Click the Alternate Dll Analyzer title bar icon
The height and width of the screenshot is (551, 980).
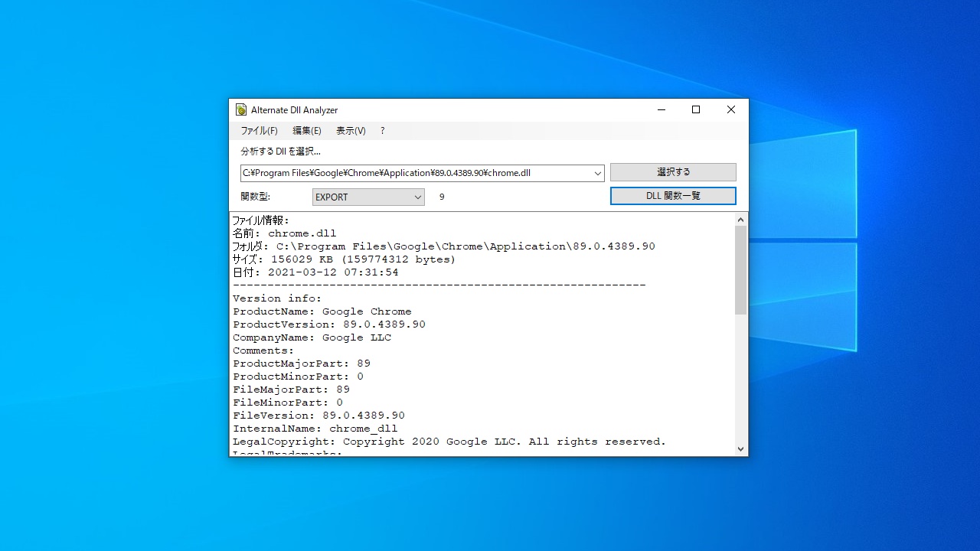pyautogui.click(x=241, y=110)
